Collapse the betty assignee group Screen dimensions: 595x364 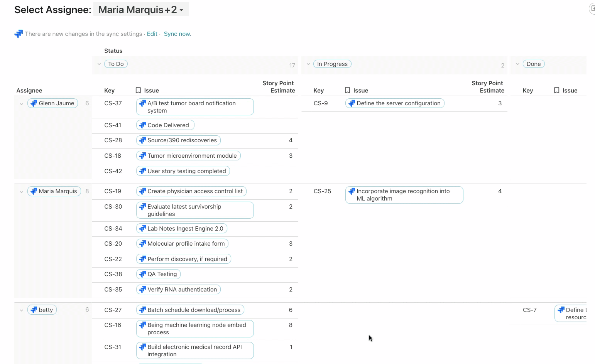click(22, 310)
